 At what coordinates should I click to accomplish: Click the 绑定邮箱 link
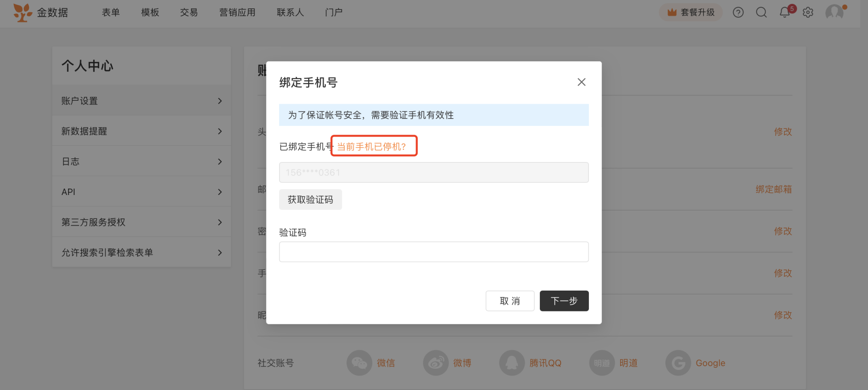[x=774, y=189]
